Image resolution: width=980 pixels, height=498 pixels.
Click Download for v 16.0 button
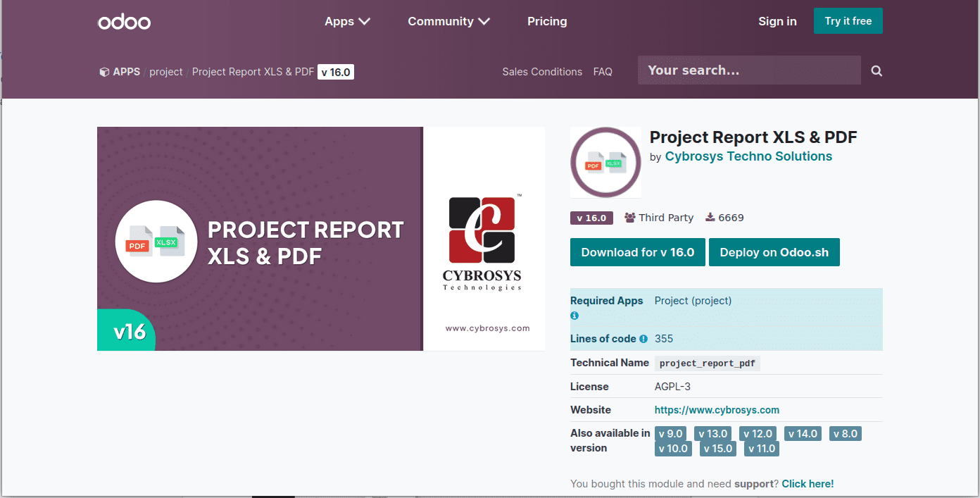click(638, 252)
